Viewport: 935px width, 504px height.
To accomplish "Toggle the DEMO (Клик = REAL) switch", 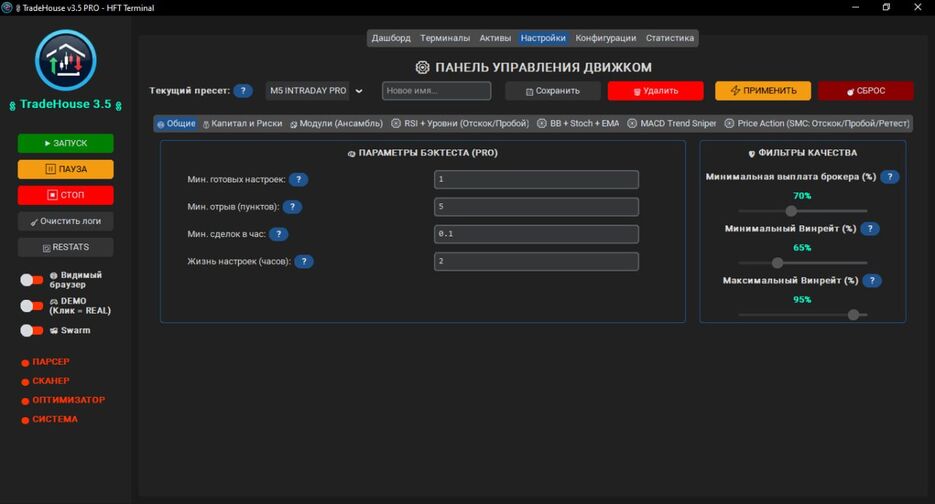I will coord(32,306).
